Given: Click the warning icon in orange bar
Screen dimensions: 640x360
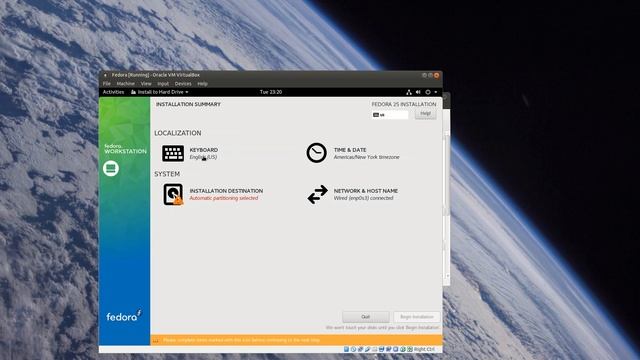Looking at the screenshot, I should (x=156, y=340).
